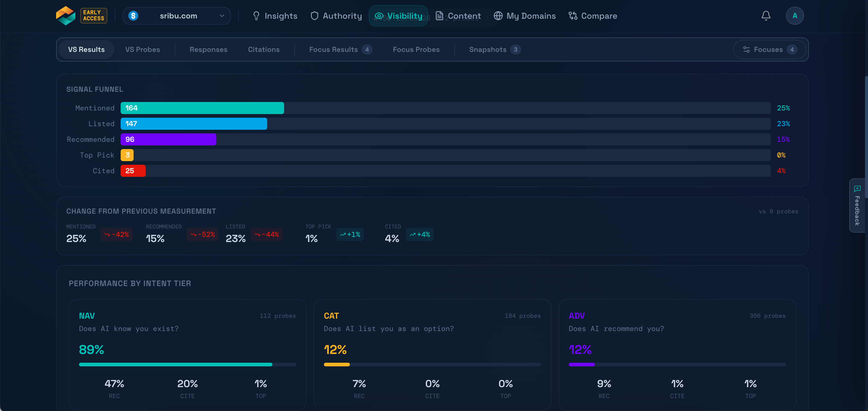The image size is (868, 411).
Task: Open the Feedback side tab
Action: pyautogui.click(x=857, y=205)
